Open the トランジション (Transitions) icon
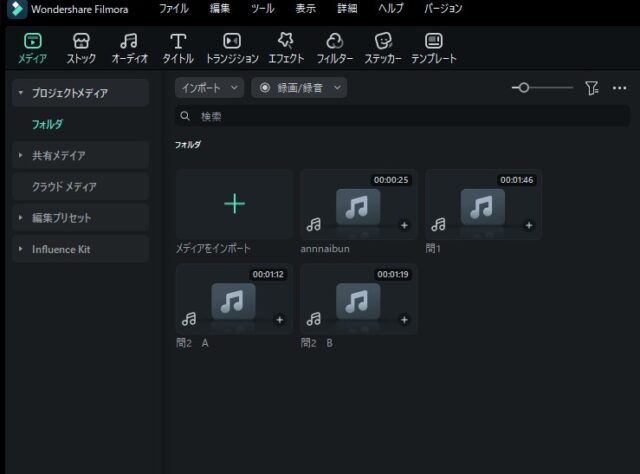This screenshot has width=640, height=474. pyautogui.click(x=231, y=42)
